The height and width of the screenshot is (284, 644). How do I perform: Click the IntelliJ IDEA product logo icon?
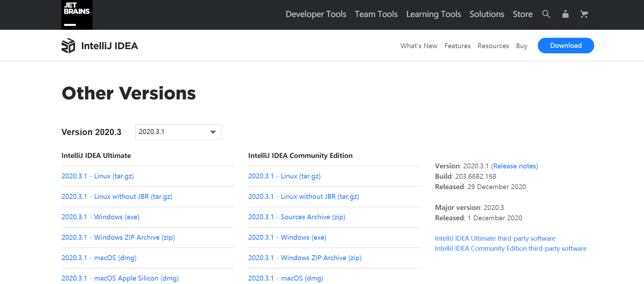click(68, 46)
